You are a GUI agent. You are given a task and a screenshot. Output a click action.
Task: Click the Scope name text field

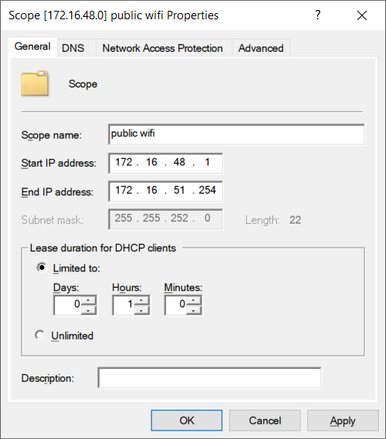tap(236, 134)
